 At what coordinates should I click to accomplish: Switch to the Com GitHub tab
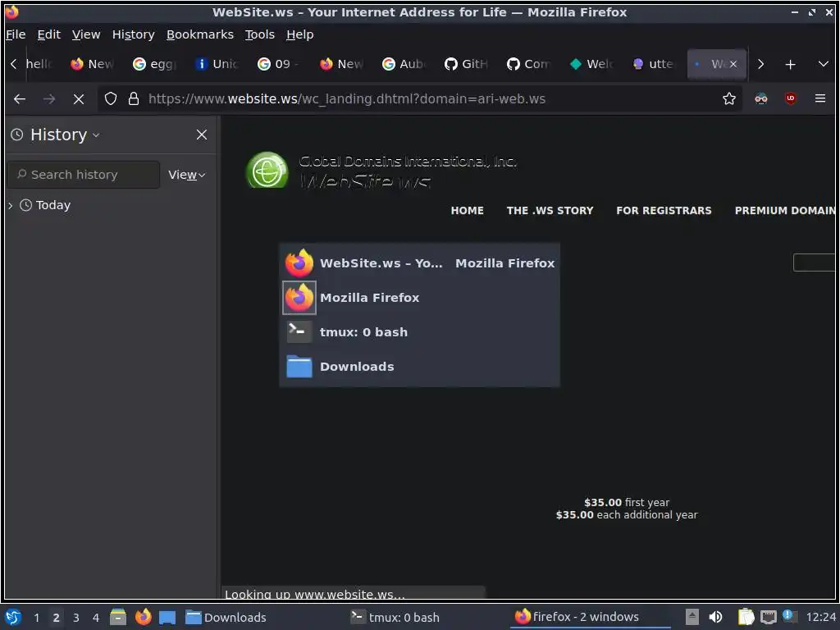(x=529, y=64)
